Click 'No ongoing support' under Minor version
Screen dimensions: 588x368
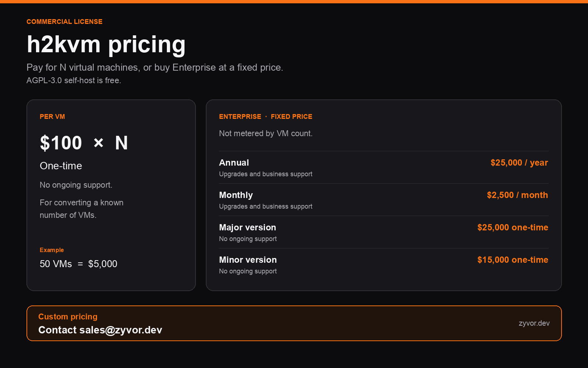tap(248, 271)
